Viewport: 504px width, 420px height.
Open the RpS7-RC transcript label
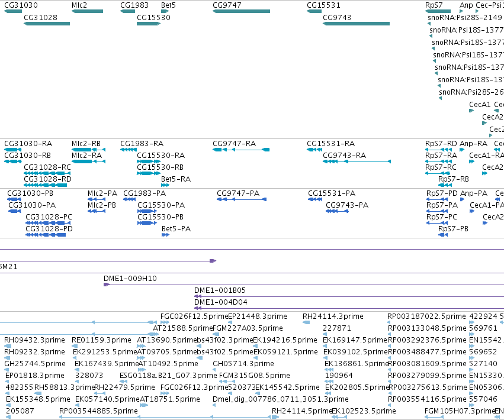[441, 167]
